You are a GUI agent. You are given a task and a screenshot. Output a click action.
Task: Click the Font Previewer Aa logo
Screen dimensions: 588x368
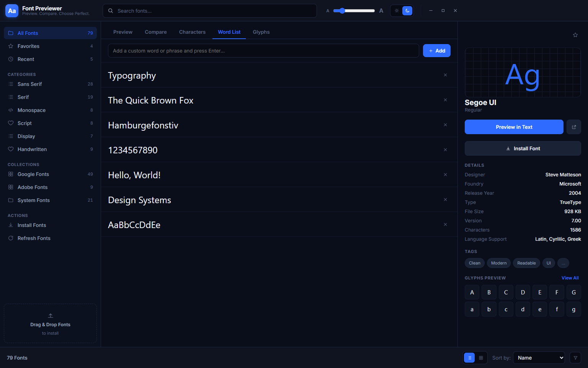coord(12,11)
